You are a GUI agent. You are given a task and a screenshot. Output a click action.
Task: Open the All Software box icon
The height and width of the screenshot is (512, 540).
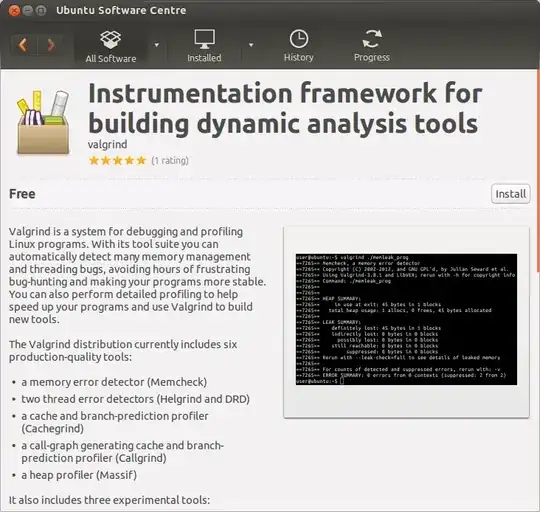111,40
